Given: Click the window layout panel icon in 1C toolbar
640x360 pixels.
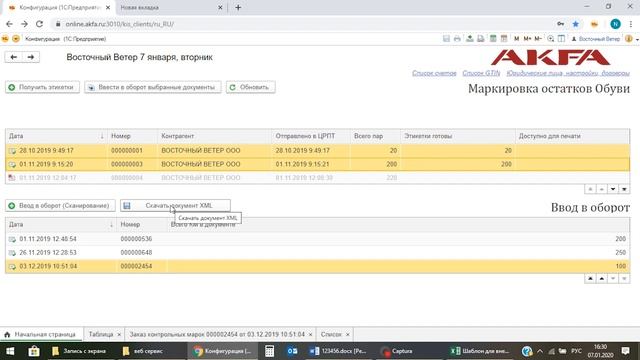Looking at the screenshot, I should 562,39.
